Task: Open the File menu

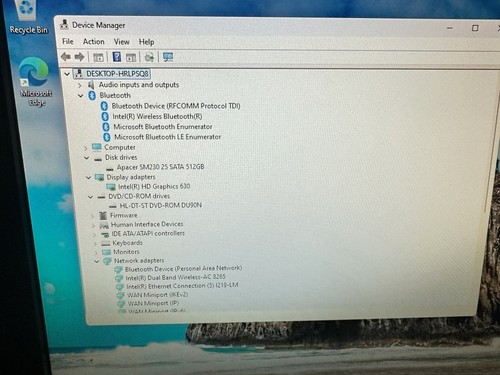Action: click(x=68, y=41)
